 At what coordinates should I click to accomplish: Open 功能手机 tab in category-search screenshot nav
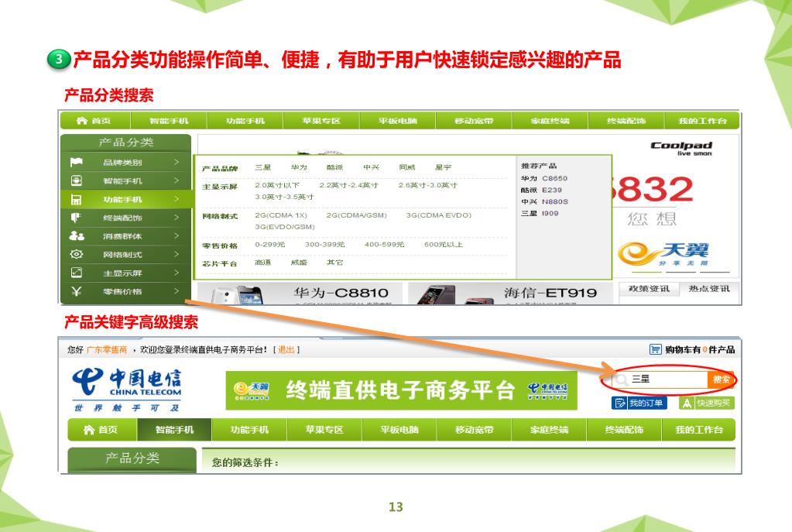pos(245,121)
